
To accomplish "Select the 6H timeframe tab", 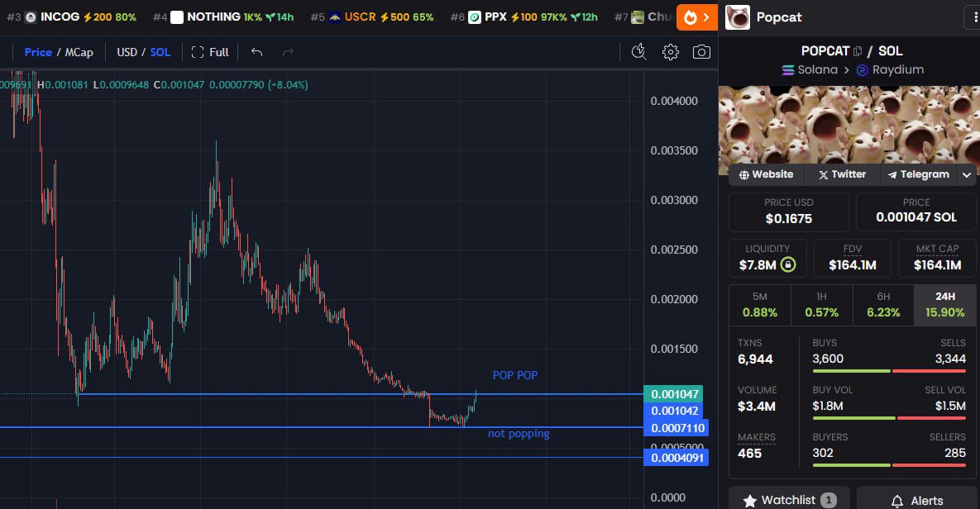I will [883, 306].
